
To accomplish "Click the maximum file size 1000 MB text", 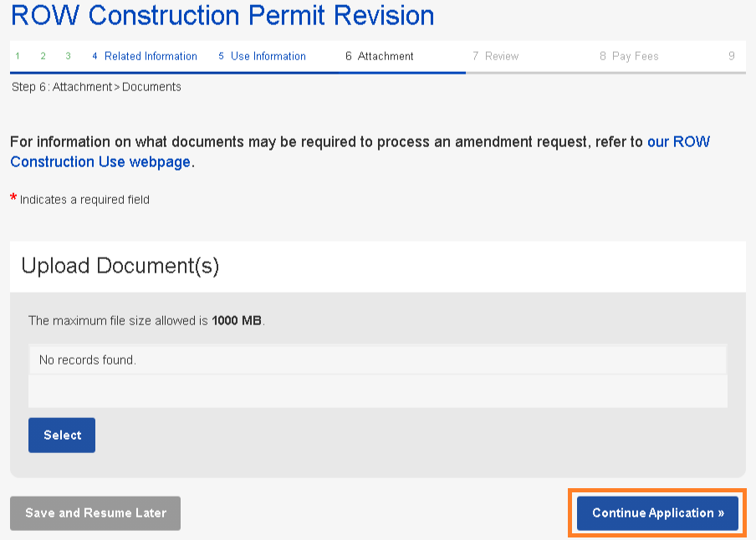I will click(x=146, y=321).
